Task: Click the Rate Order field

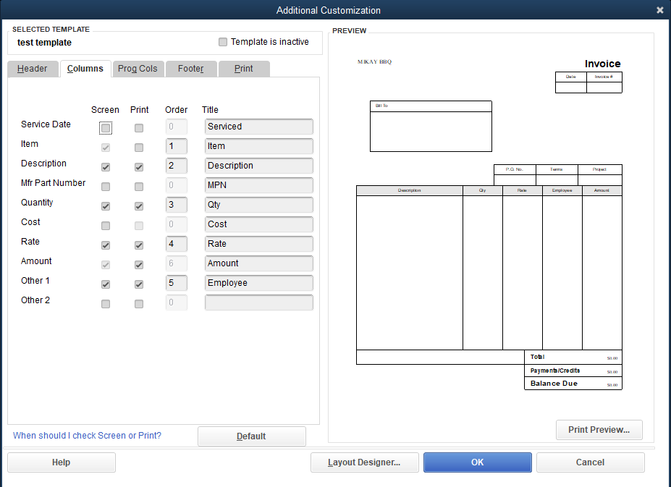Action: point(176,244)
